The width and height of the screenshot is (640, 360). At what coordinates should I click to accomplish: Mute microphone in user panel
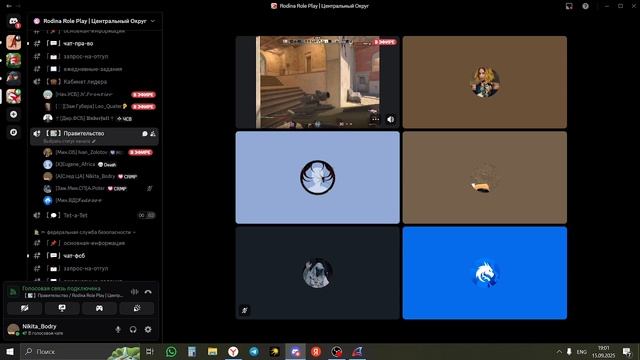point(118,329)
